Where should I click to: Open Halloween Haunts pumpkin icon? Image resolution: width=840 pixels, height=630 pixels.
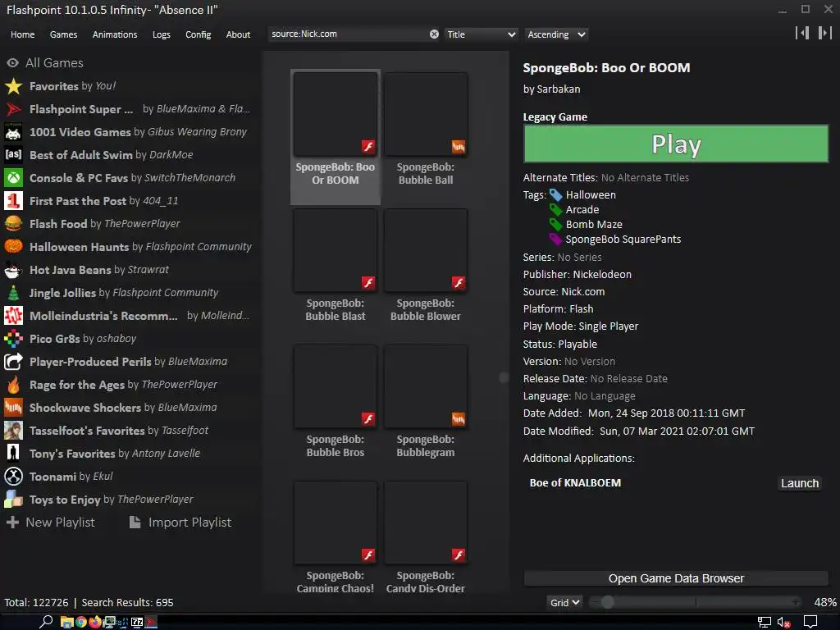[13, 247]
